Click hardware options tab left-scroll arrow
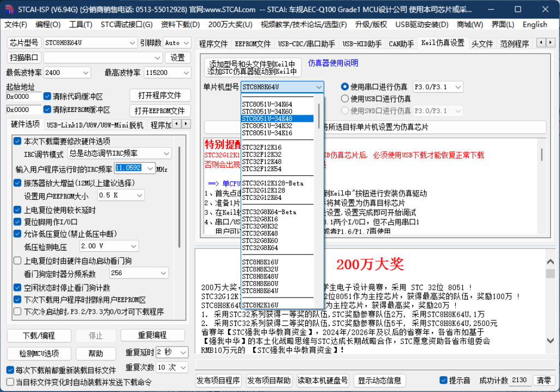Viewport: 560px width, 392px height. point(177,124)
